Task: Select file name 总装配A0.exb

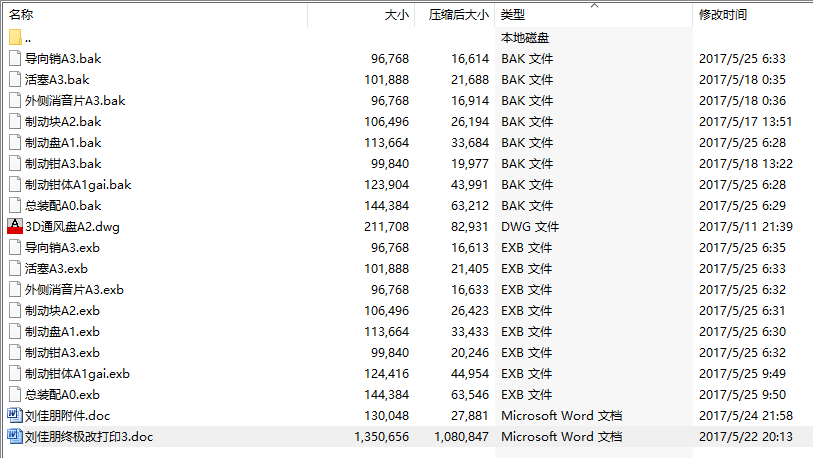Action: (62, 395)
